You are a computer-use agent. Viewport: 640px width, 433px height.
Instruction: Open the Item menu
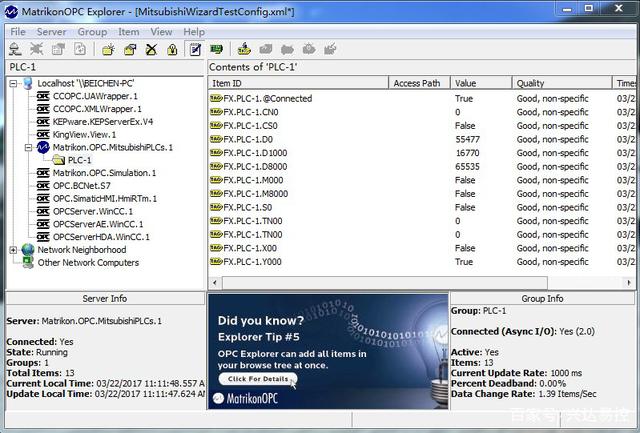[x=129, y=31]
